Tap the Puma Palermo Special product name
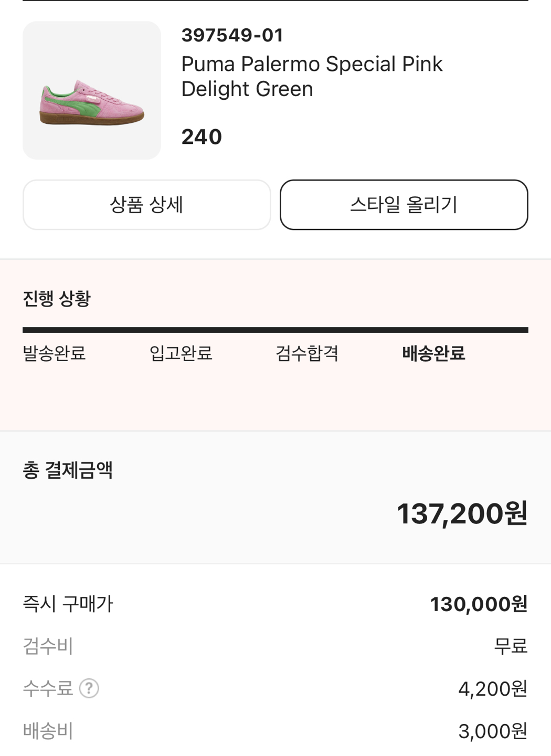 (312, 77)
